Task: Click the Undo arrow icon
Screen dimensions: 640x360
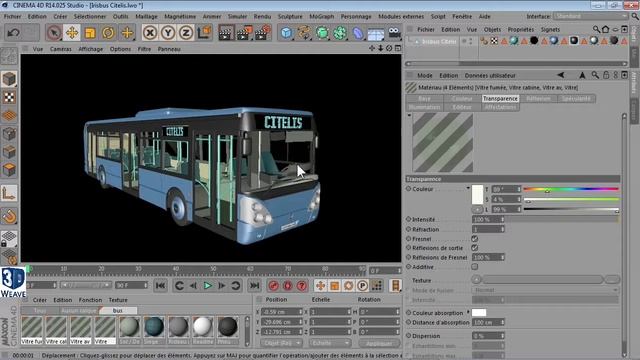Action: coord(13,33)
